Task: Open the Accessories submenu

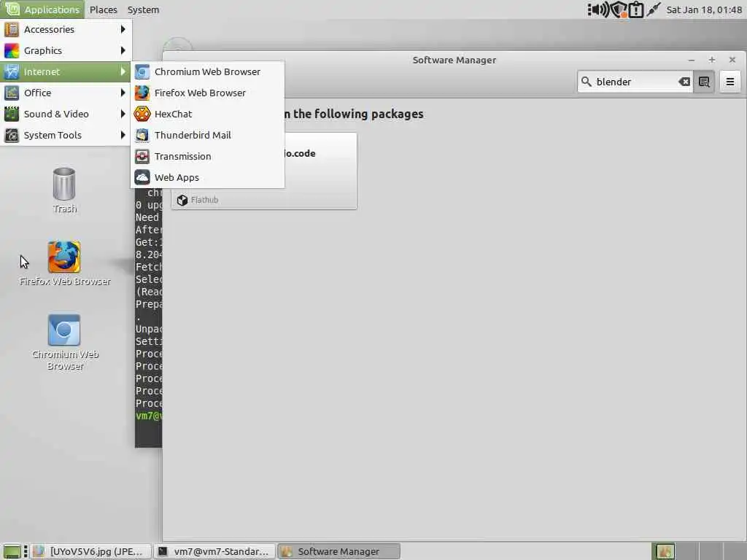Action: 66,29
